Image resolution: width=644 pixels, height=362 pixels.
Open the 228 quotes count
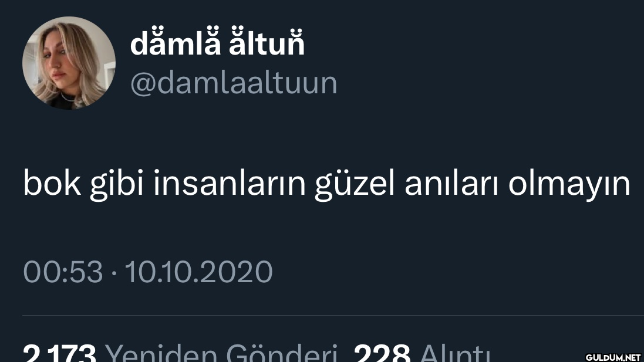click(x=382, y=353)
